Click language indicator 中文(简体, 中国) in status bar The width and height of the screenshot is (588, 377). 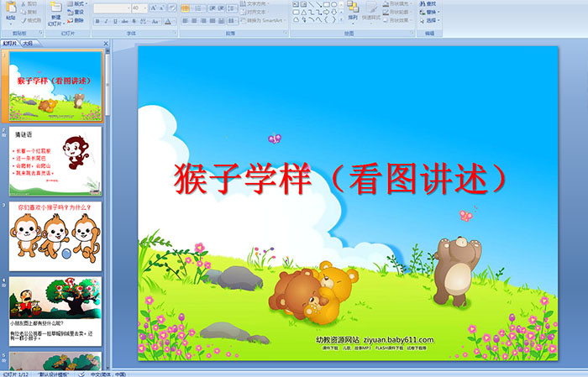pos(108,374)
